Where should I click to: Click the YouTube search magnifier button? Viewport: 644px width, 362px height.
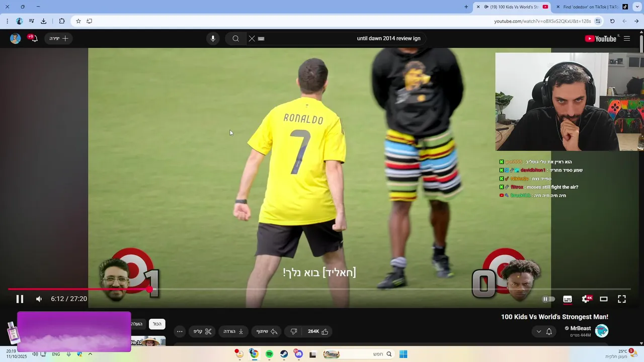(235, 39)
